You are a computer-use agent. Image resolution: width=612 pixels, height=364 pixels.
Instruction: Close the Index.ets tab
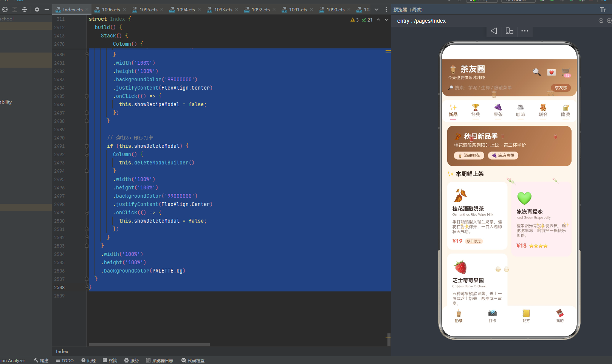(87, 9)
